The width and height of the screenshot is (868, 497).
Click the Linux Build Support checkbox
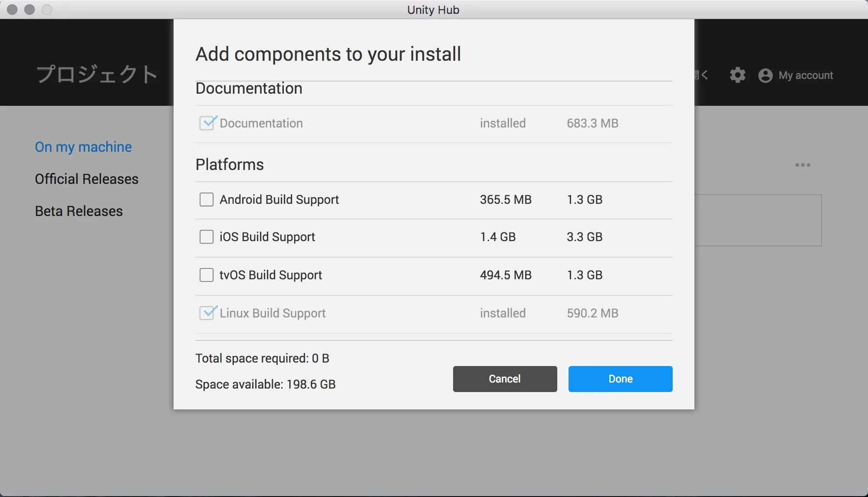207,313
